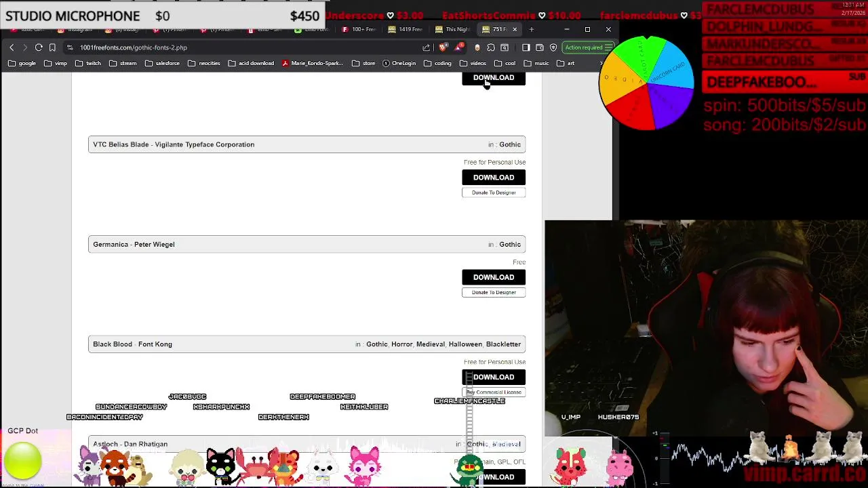Open the store bookmarks folder
This screenshot has height=488, width=868.
click(363, 63)
